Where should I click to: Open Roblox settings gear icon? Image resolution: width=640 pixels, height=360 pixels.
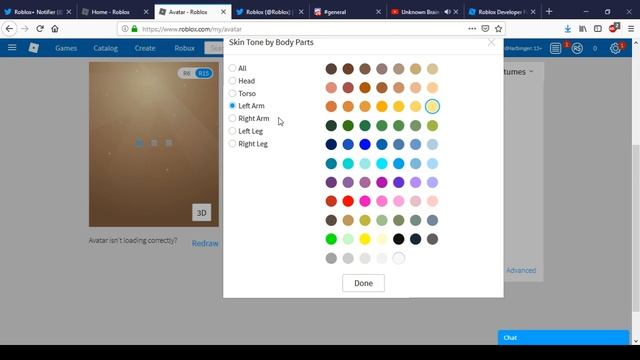(615, 48)
